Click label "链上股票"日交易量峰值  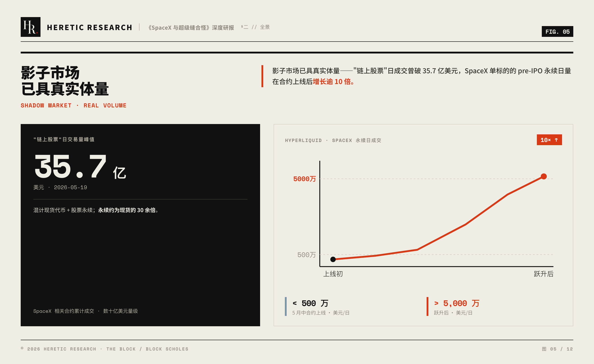(x=64, y=139)
